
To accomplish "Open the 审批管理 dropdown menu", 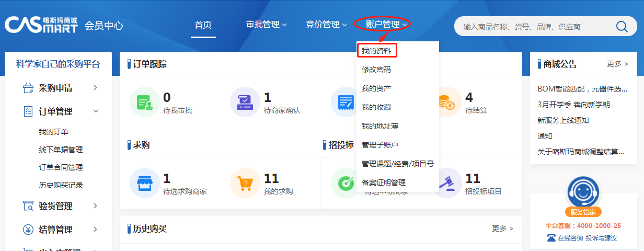I will [x=266, y=25].
